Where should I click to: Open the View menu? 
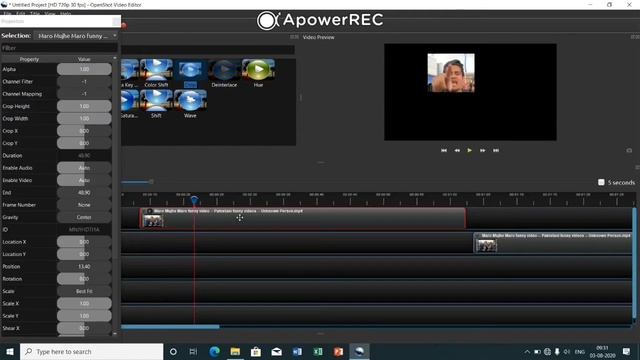[x=50, y=13]
